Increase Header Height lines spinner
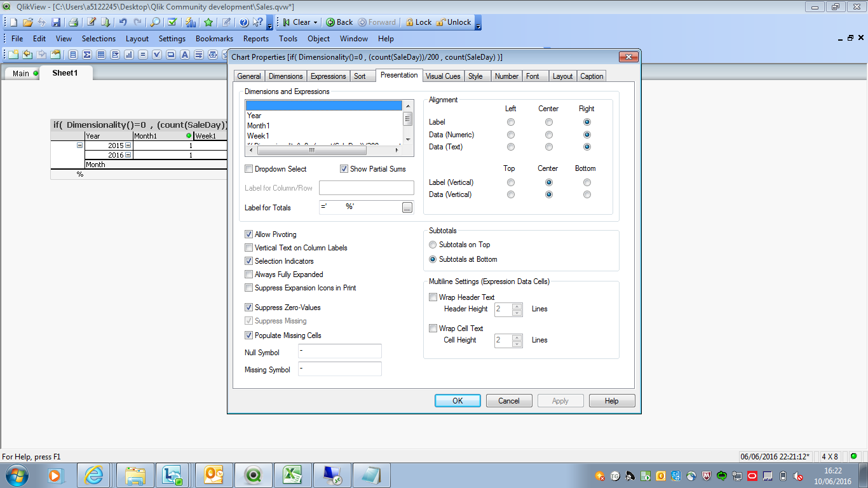This screenshot has height=488, width=868. [517, 306]
